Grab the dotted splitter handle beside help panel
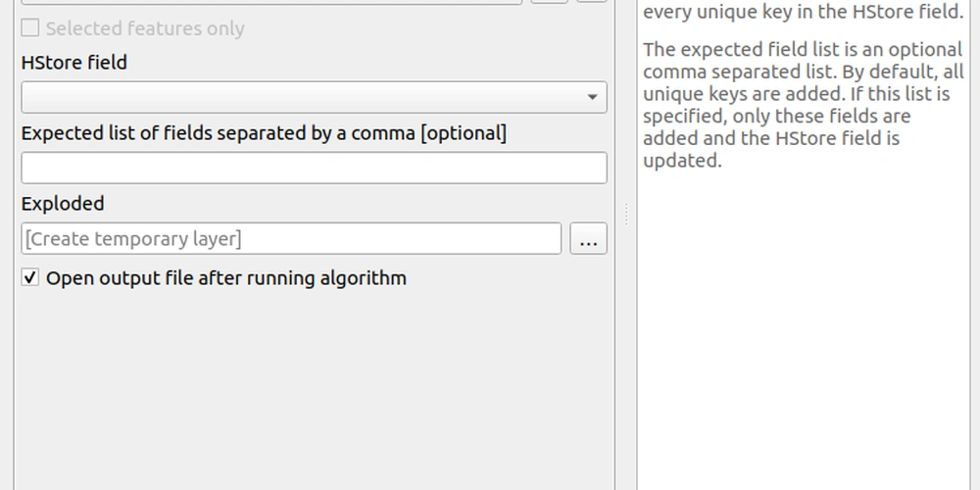The image size is (980, 490). coord(626,215)
